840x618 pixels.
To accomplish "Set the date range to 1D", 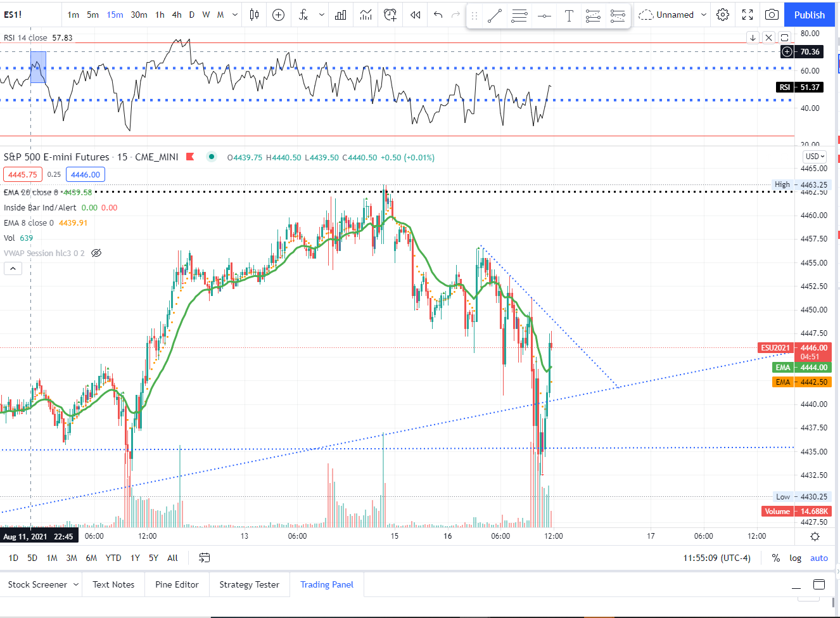I will click(x=13, y=558).
